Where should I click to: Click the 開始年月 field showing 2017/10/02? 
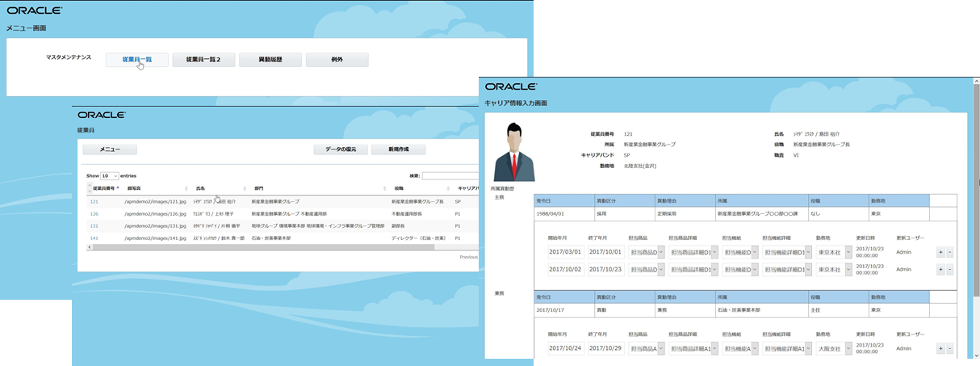[x=565, y=269]
